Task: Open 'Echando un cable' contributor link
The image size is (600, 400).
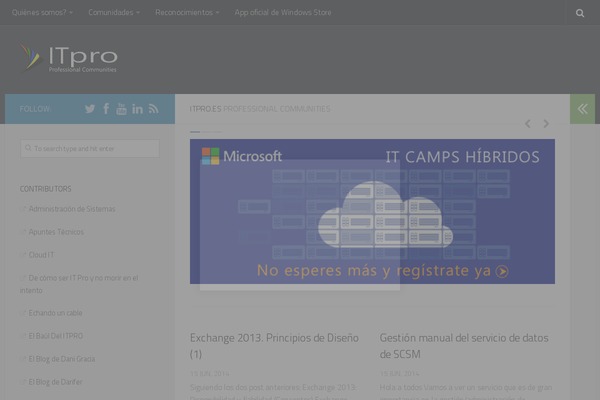Action: point(55,313)
